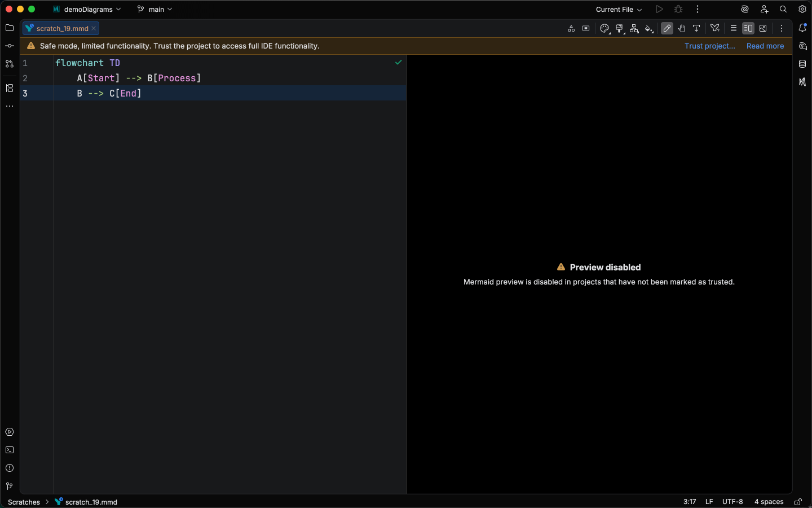Toggle the read-only lock icon
The height and width of the screenshot is (508, 812).
798,502
